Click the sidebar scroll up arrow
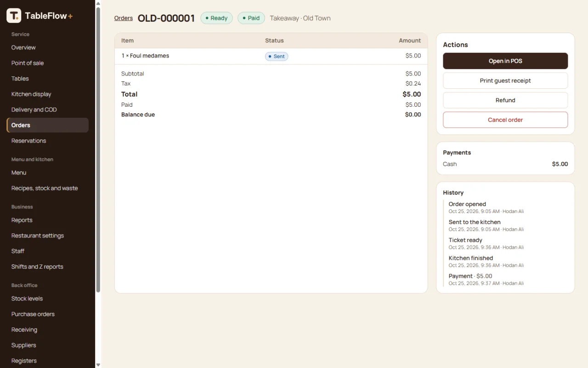This screenshot has width=588, height=368. 98,3
